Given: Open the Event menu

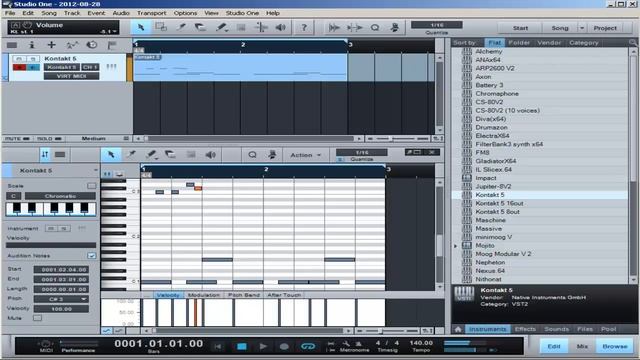Looking at the screenshot, I should (96, 13).
